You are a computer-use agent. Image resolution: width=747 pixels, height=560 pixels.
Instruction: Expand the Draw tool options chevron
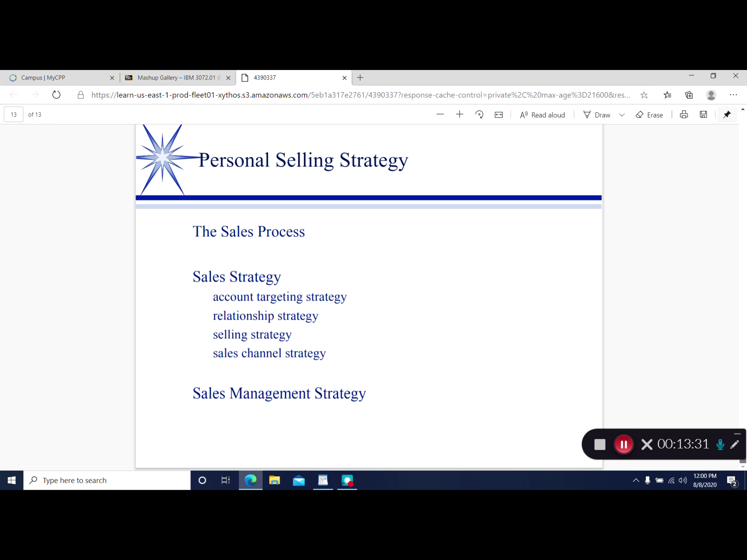pyautogui.click(x=622, y=115)
